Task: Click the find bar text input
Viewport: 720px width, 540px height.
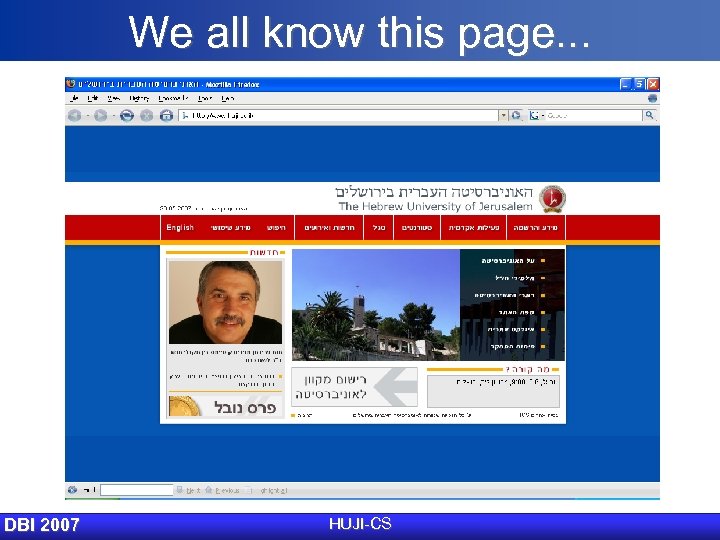Action: (137, 490)
